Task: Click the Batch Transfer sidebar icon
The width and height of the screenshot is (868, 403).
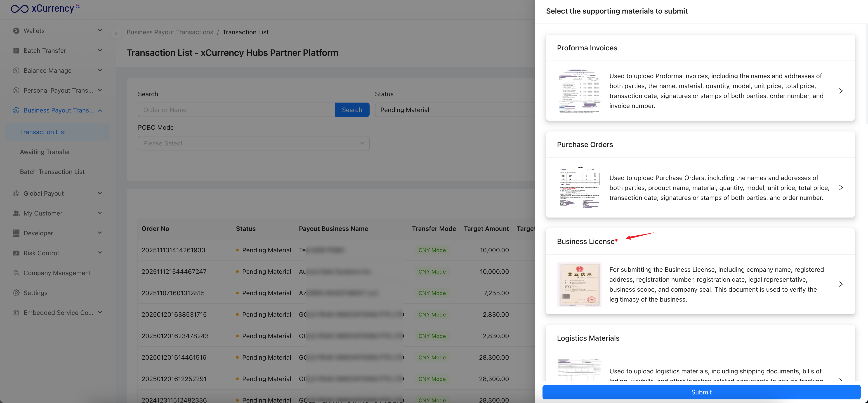Action: pos(16,51)
